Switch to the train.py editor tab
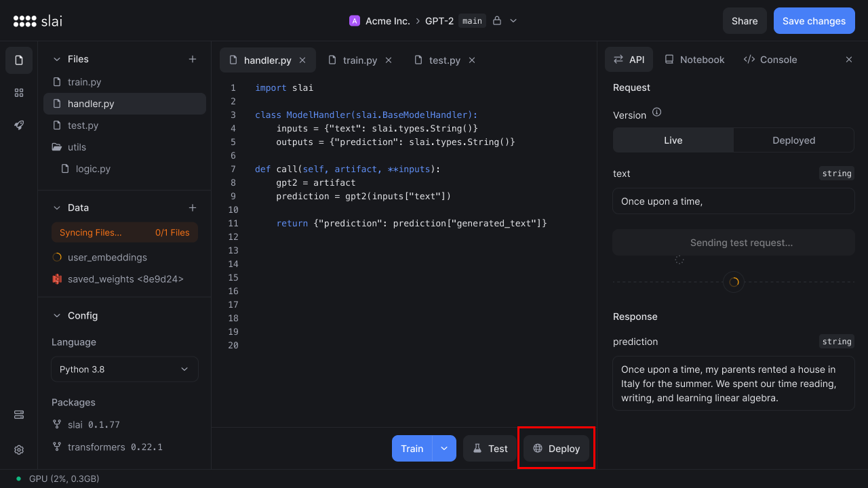The height and width of the screenshot is (488, 868). tap(360, 60)
